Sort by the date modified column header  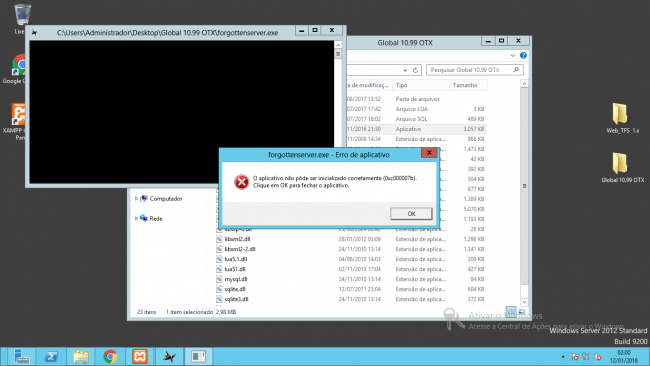[369, 85]
